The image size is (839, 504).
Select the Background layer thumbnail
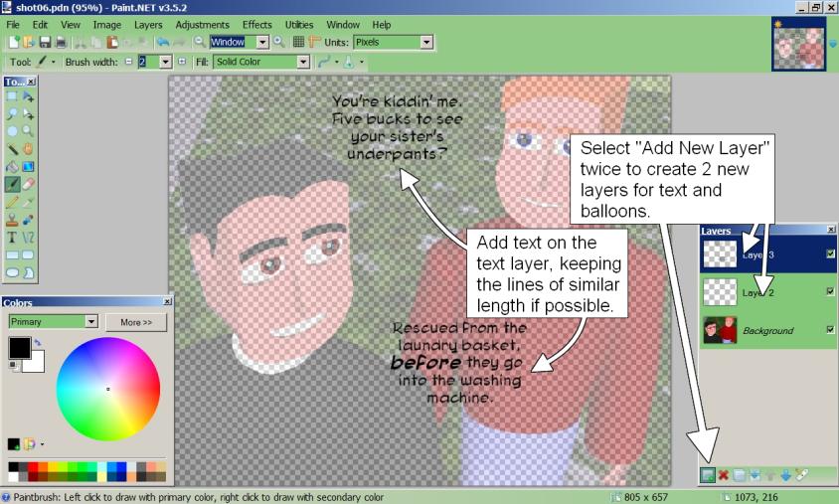click(x=719, y=330)
